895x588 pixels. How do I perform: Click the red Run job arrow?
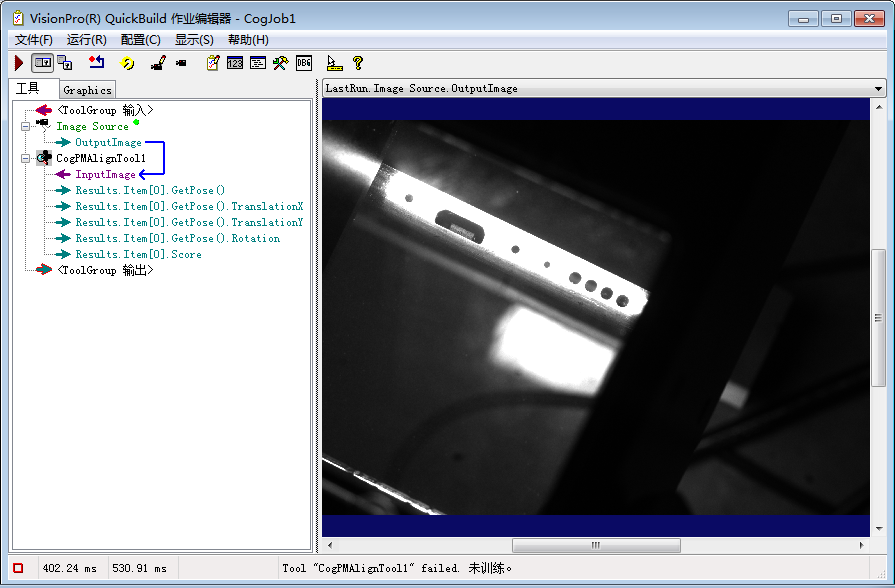coord(19,63)
